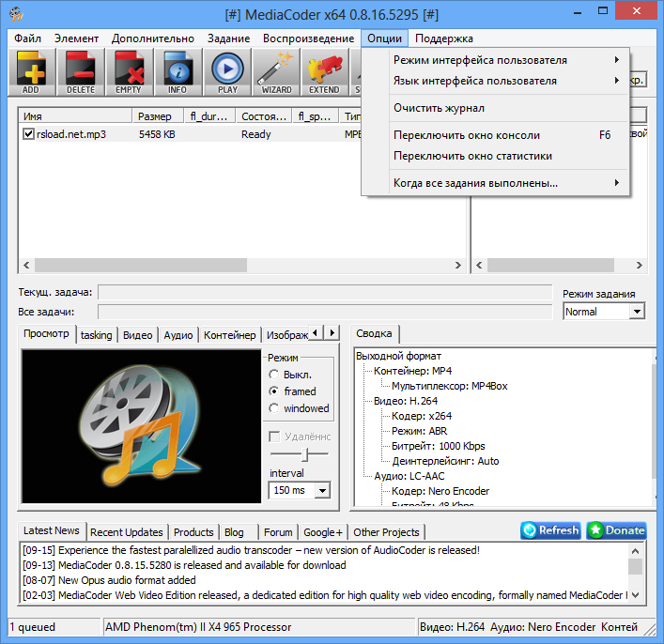The height and width of the screenshot is (644, 664).
Task: Open the file INFO toolbar icon
Action: coord(178,72)
